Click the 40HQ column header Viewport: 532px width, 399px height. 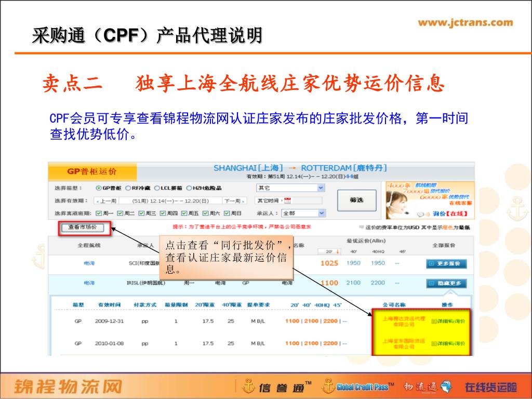click(378, 252)
